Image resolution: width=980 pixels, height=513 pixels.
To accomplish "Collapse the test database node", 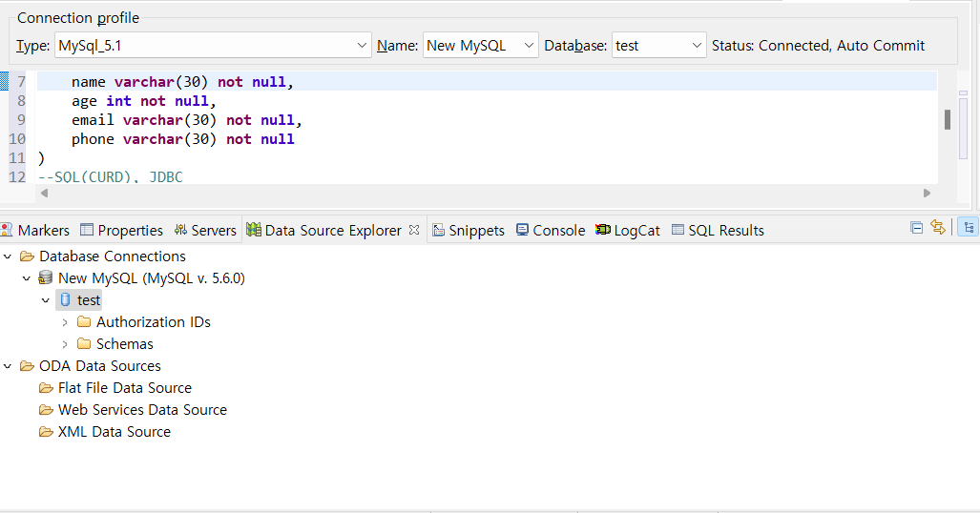I will coord(45,300).
